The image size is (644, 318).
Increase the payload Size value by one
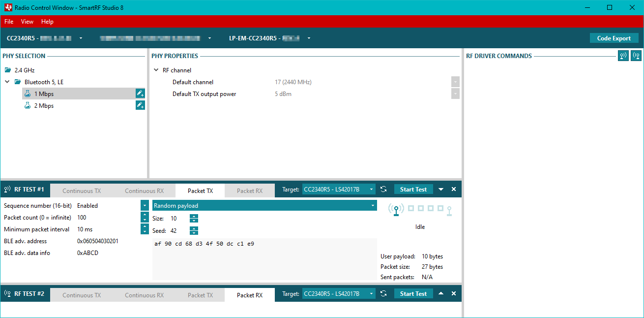[x=194, y=216]
